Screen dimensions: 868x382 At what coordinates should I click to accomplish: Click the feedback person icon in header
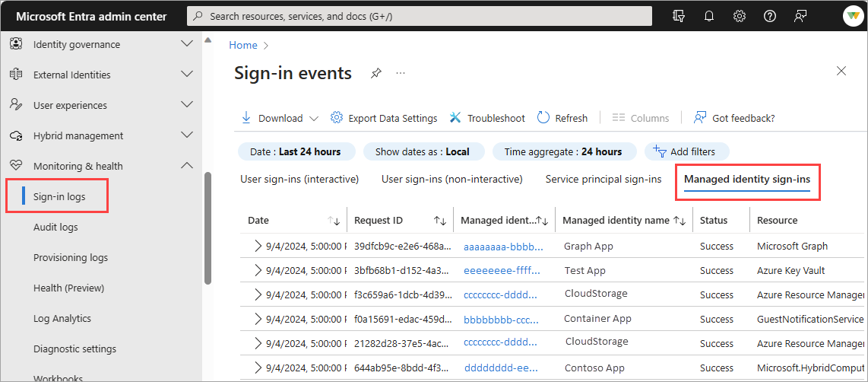800,16
